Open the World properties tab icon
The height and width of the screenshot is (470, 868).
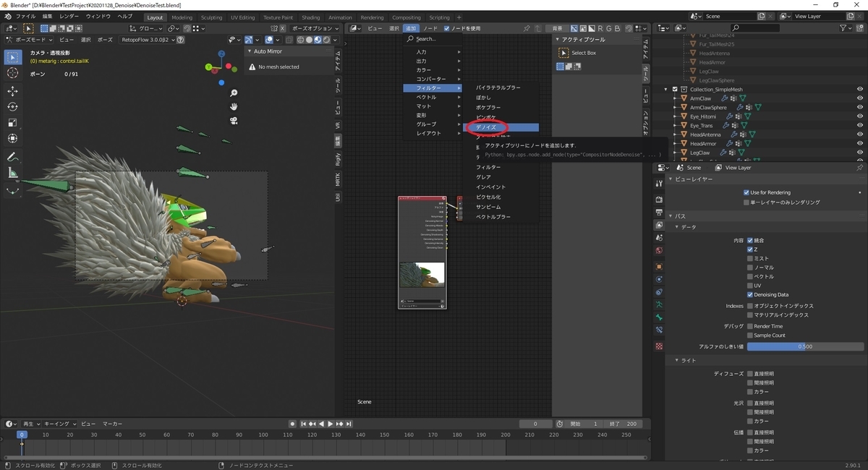659,251
